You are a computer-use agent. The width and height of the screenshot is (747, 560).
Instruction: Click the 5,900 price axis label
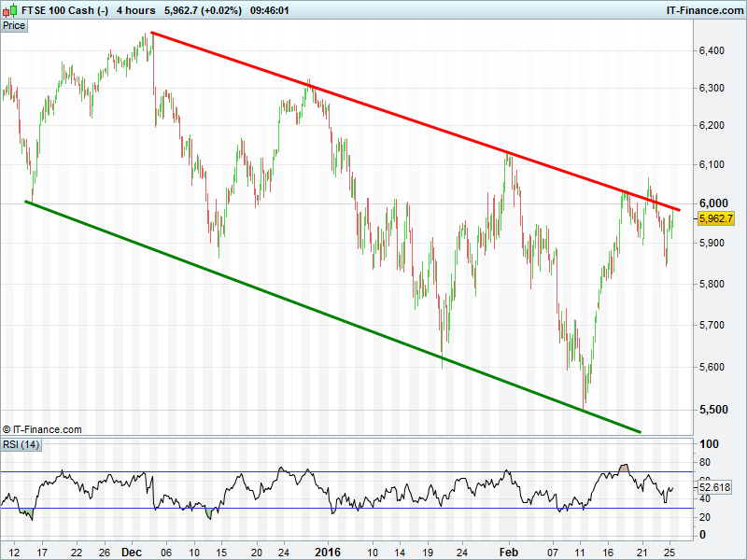pyautogui.click(x=712, y=243)
